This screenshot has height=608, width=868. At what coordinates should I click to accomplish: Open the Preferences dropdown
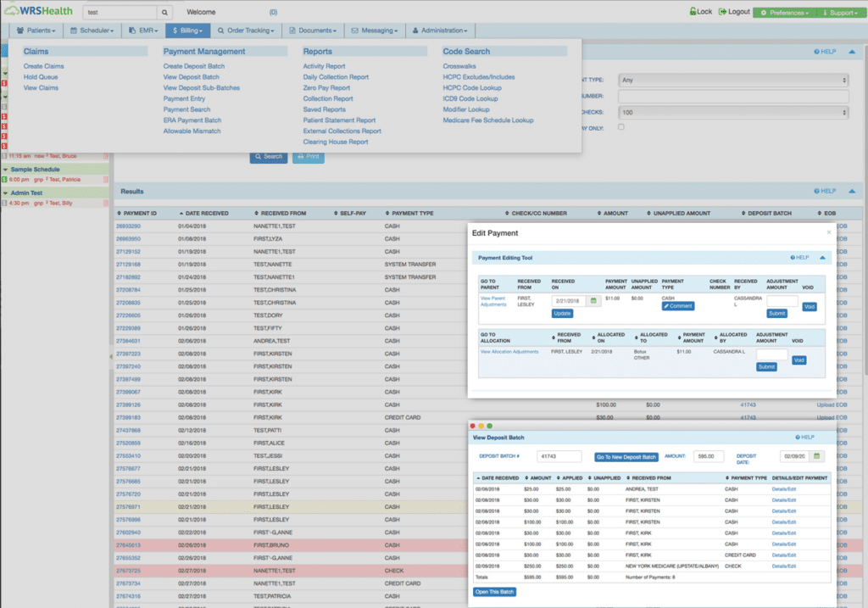[784, 12]
